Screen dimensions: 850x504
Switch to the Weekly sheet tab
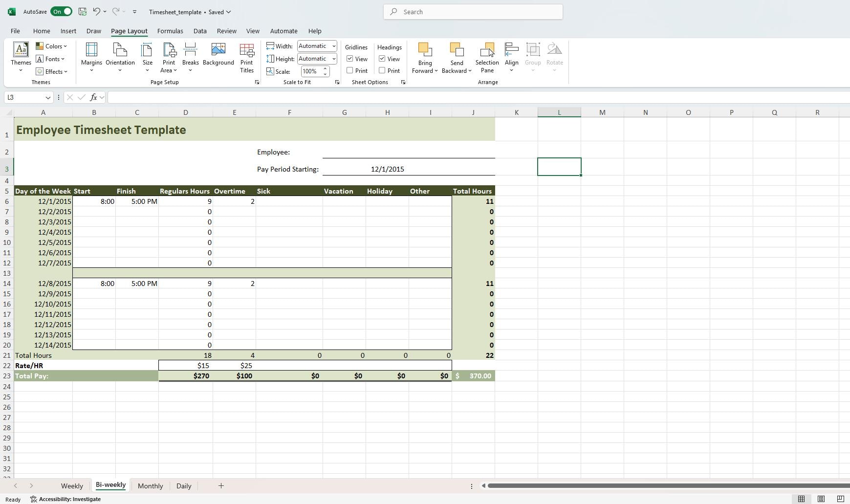click(72, 486)
